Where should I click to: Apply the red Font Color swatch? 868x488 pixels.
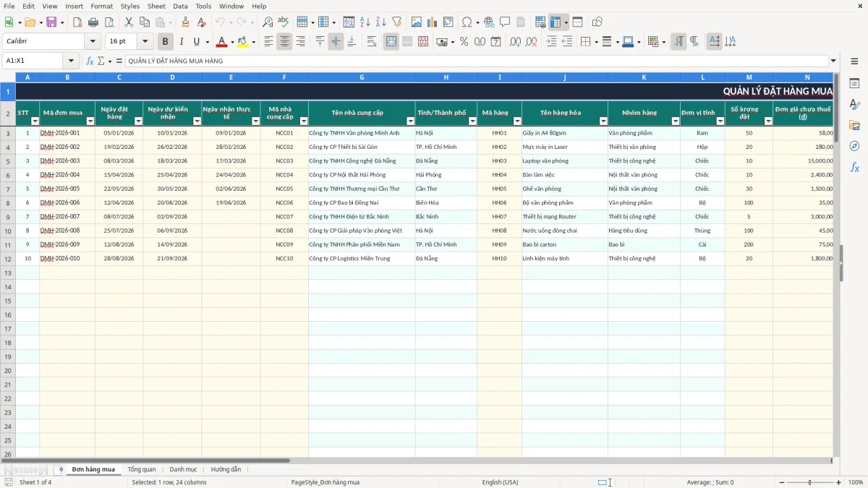(221, 42)
